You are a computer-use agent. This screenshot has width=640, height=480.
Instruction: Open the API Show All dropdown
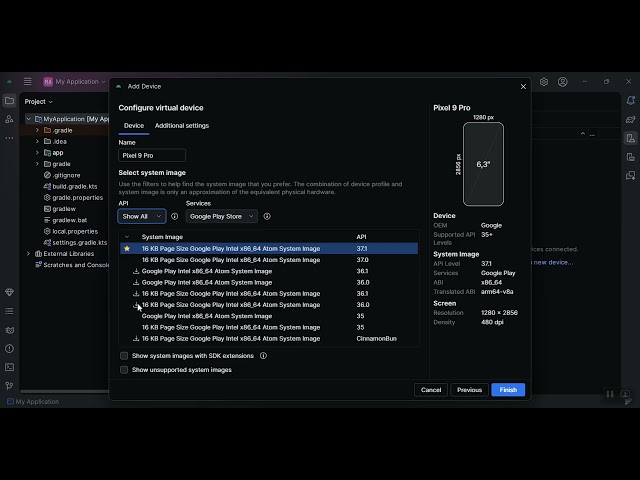pos(142,216)
